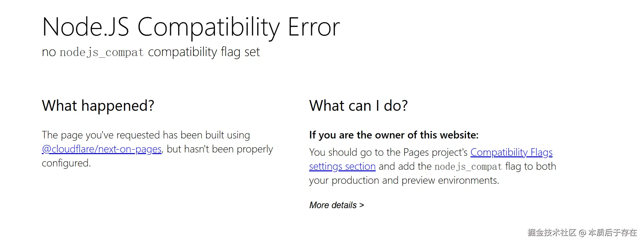Screen dimensions: 644x244
Task: Expand the More details section
Action: [x=333, y=205]
